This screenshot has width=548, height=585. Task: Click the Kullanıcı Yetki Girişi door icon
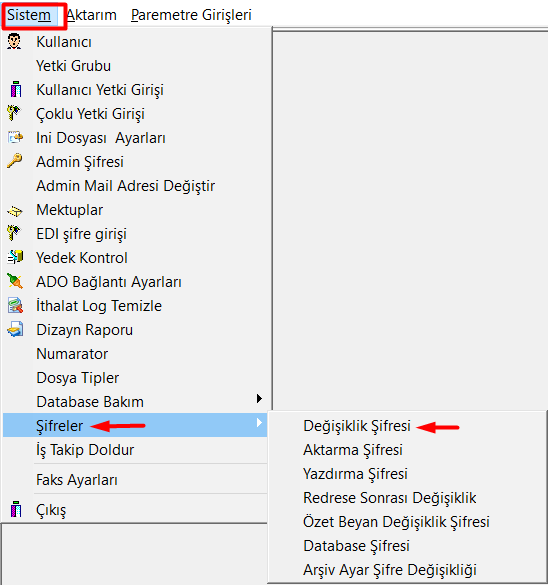(16, 90)
